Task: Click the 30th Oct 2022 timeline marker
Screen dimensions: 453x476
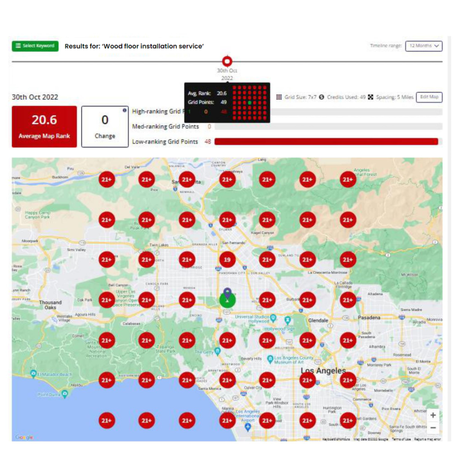Action: coord(227,61)
